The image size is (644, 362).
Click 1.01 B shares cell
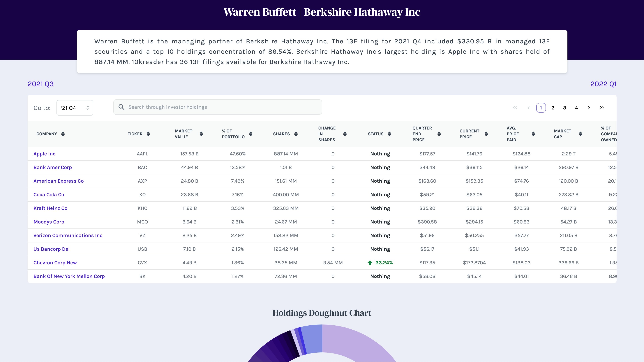pyautogui.click(x=286, y=167)
